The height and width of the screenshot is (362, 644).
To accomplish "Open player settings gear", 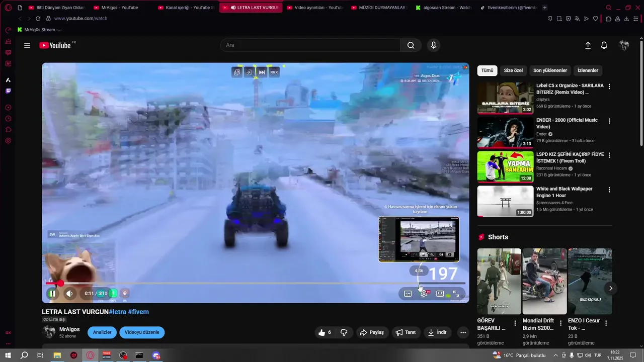I will [424, 294].
